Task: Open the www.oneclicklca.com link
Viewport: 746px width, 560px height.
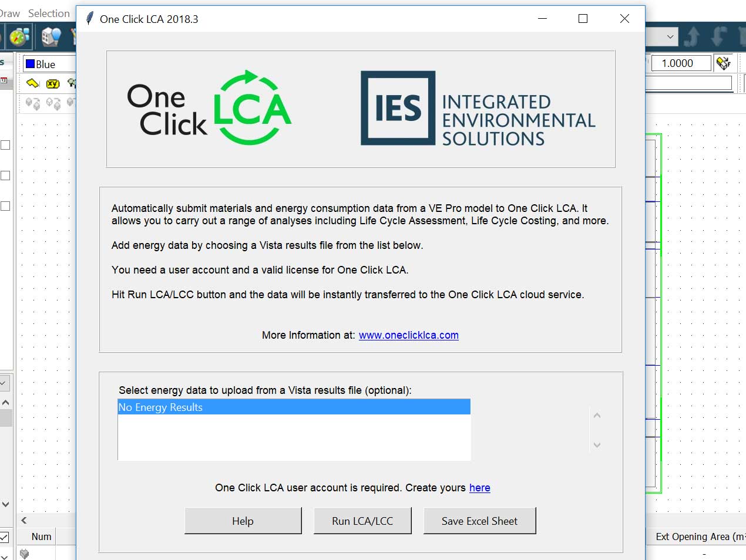Action: (409, 335)
